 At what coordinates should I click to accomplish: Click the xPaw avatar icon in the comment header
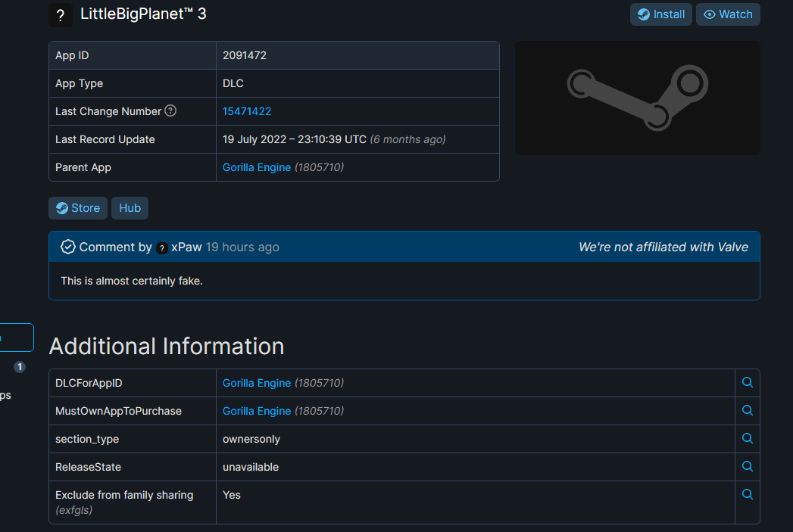click(x=162, y=248)
